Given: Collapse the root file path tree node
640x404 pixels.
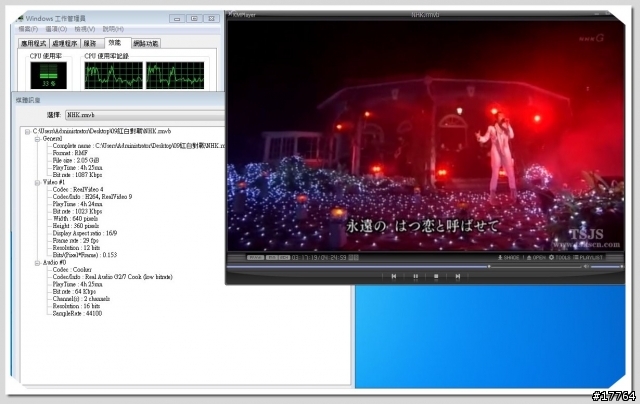Looking at the screenshot, I should click(x=27, y=131).
